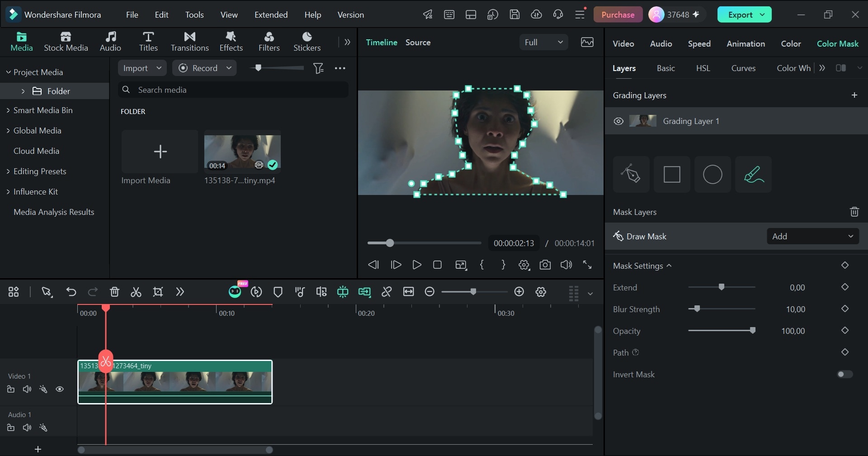868x456 pixels.
Task: Toggle Extend keyframe diamond
Action: pyautogui.click(x=845, y=287)
